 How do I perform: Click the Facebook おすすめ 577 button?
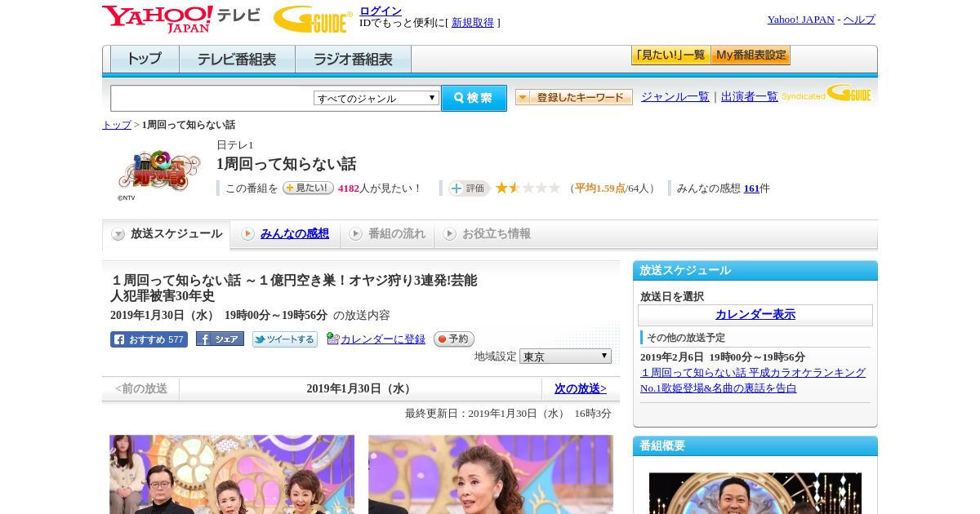click(x=149, y=339)
